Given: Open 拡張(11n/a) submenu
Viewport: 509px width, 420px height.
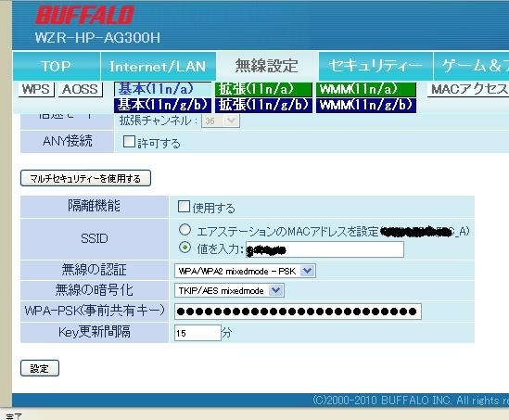Looking at the screenshot, I should 263,89.
